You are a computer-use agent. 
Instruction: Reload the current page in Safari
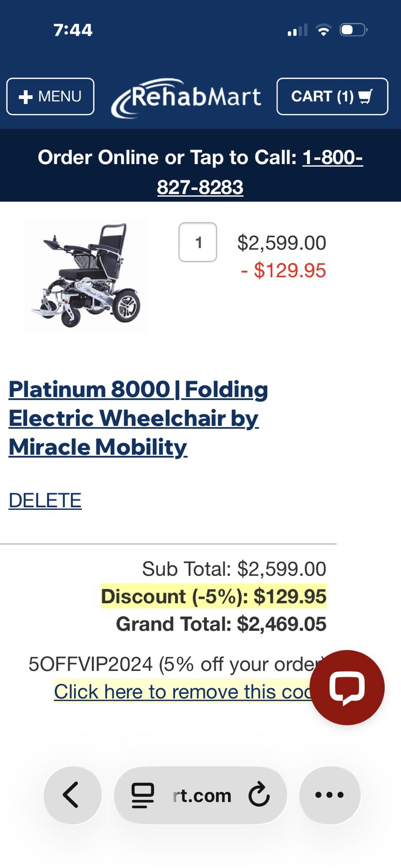pos(258,795)
